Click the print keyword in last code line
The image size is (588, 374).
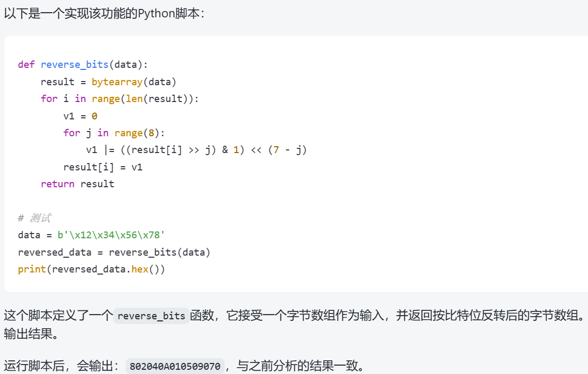point(32,269)
